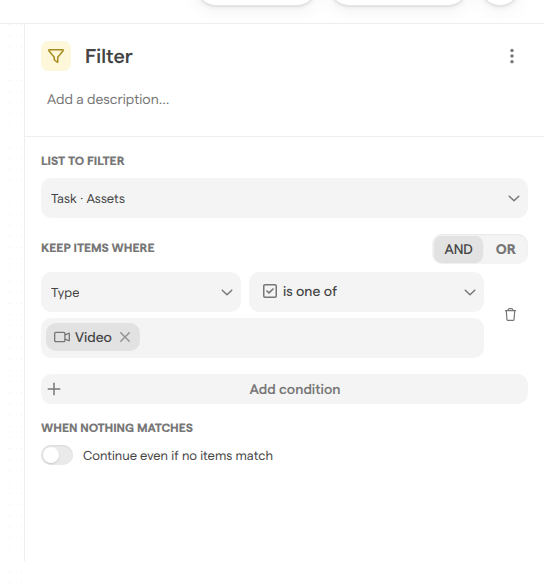Viewport: 544px width, 584px height.
Task: Open the 'is one of' operator dropdown
Action: 366,292
